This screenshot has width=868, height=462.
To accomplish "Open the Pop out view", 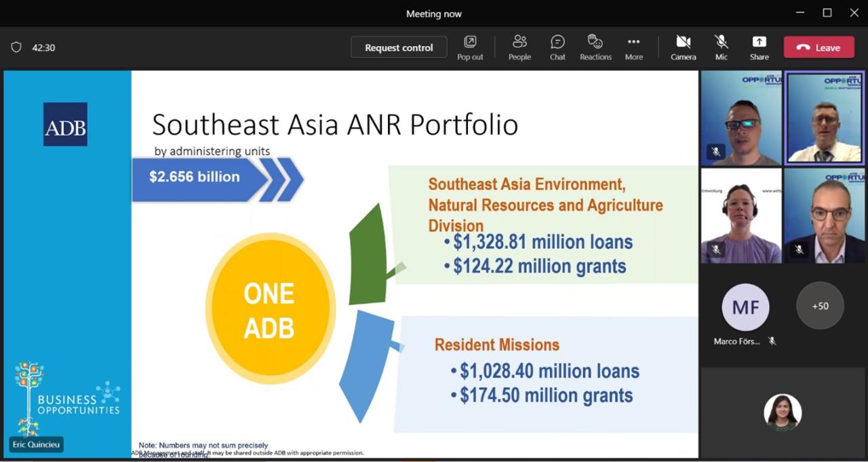I will [x=470, y=47].
